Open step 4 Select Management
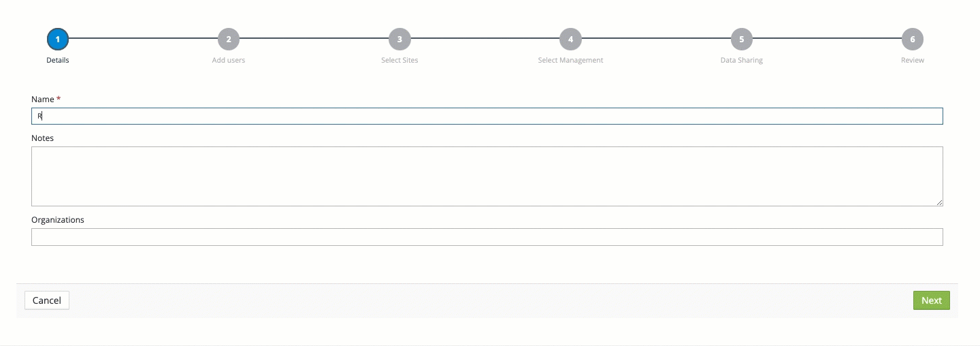Viewport: 980px width, 346px height. 570,40
